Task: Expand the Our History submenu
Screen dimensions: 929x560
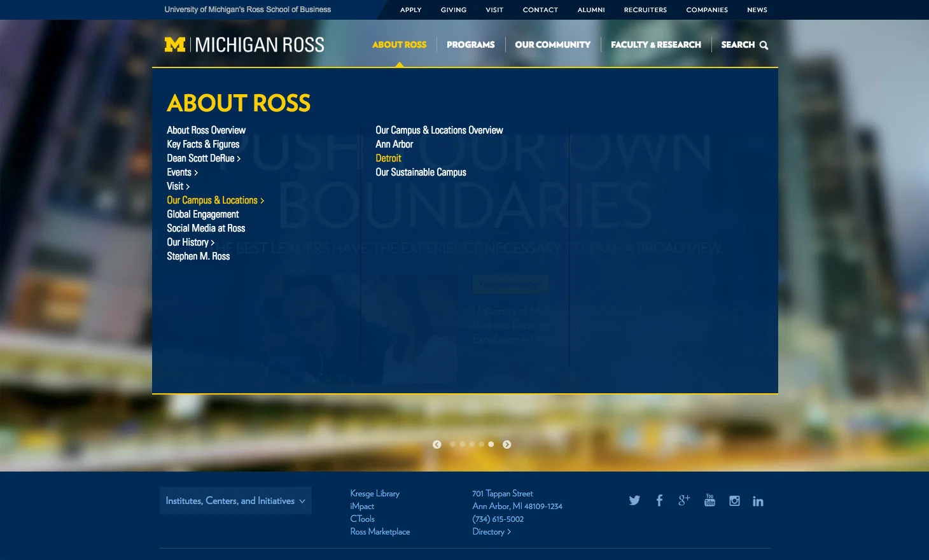Action: point(190,242)
